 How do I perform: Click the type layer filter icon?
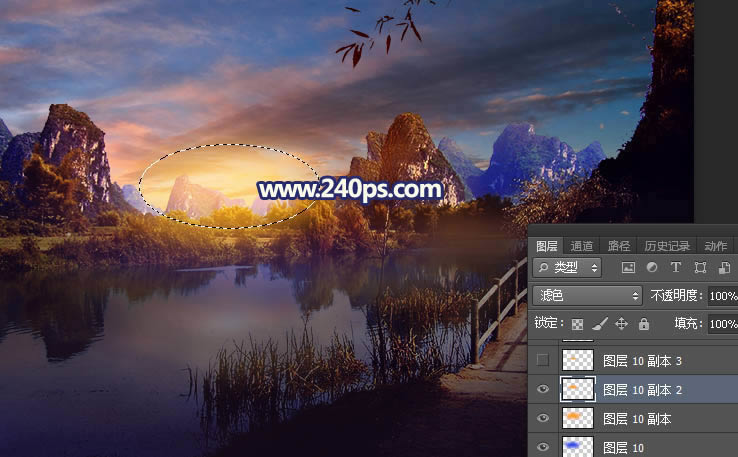pyautogui.click(x=676, y=268)
